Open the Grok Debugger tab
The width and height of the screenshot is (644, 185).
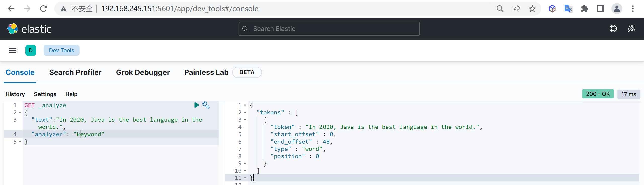[143, 72]
